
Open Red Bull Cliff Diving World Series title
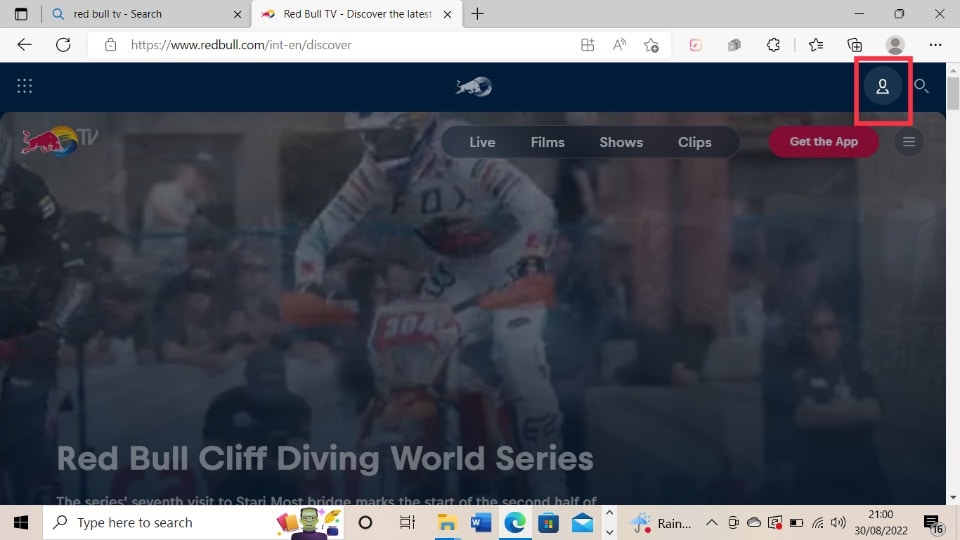point(325,458)
